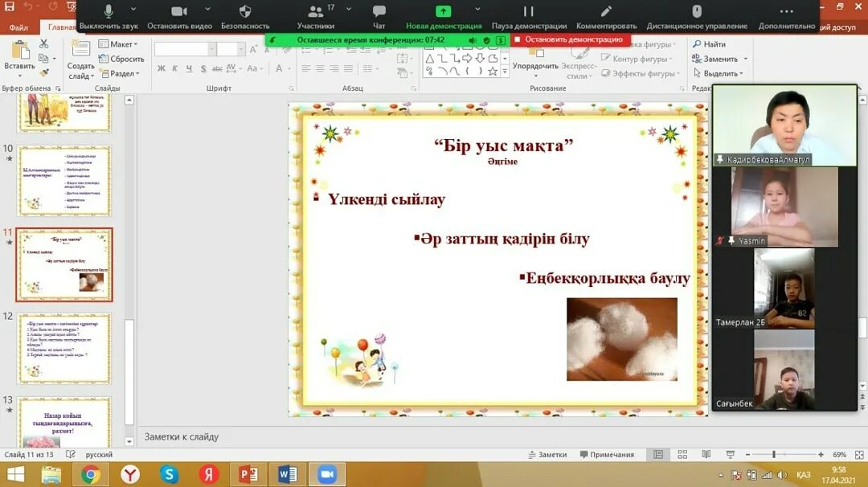The height and width of the screenshot is (487, 868).
Task: Adjust the zoom slider handle
Action: point(773,454)
